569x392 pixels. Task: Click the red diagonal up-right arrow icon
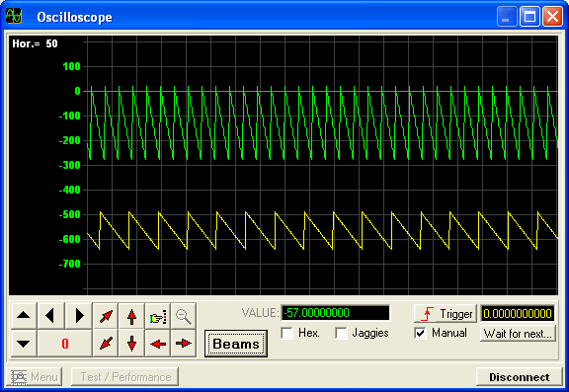point(106,316)
